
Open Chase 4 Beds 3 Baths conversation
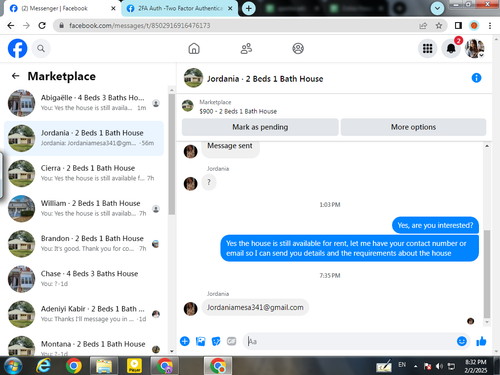[84, 279]
